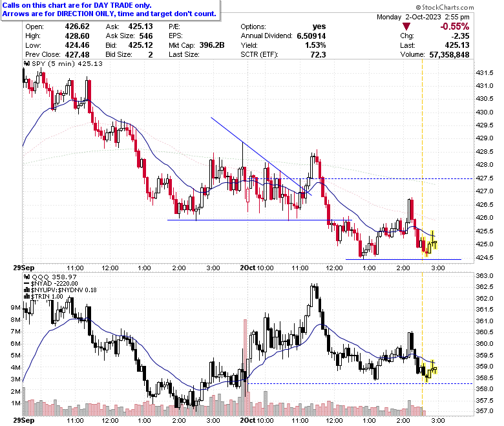
Task: Click the bar icon before $TRIN
Action: click(27, 297)
